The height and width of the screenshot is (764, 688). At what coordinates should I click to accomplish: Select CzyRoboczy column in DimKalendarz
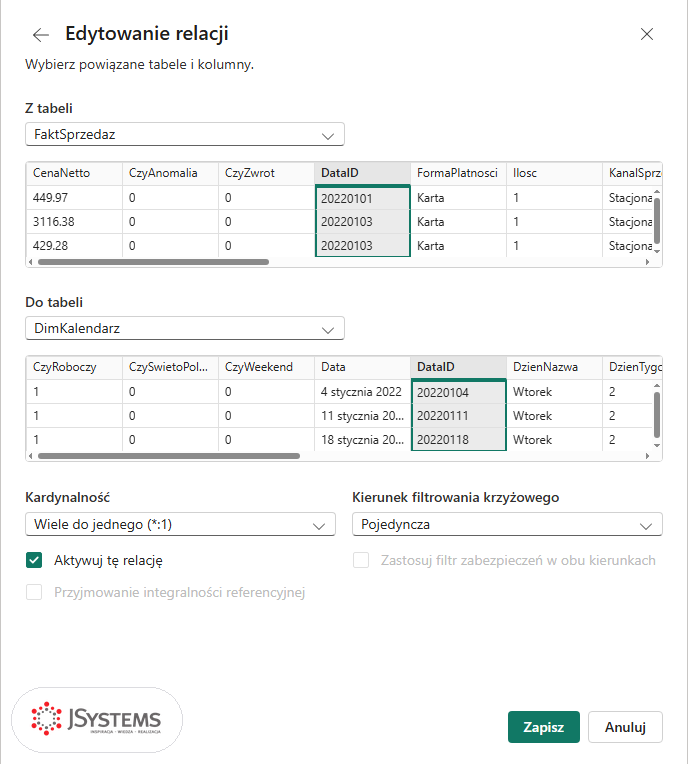(x=74, y=367)
